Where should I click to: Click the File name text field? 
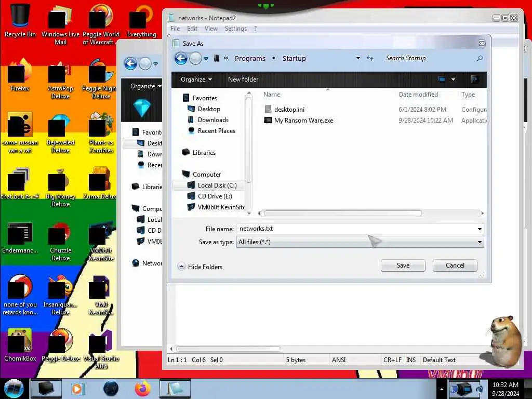tap(356, 229)
